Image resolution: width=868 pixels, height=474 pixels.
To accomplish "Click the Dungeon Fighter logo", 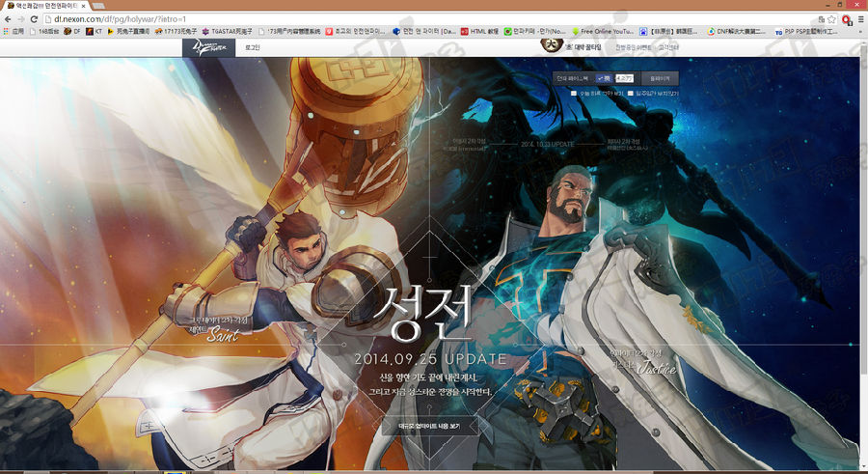I will (208, 47).
